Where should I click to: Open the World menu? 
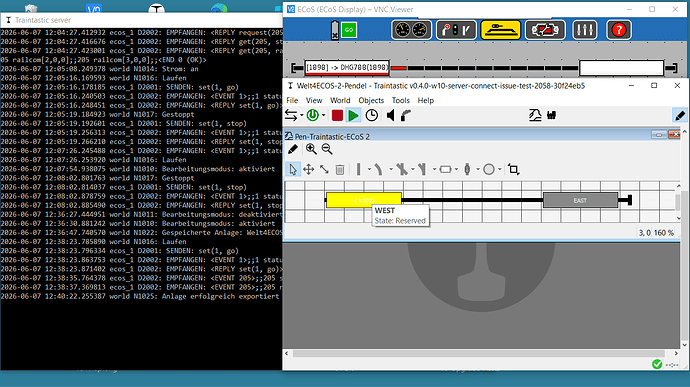pos(340,100)
